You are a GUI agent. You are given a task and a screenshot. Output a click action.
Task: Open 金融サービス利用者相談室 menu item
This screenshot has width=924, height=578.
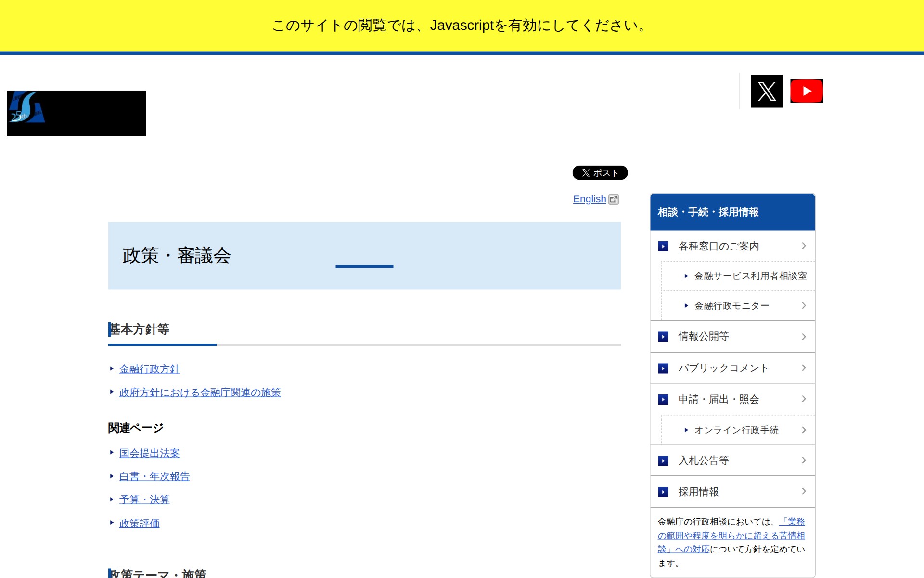coord(750,276)
